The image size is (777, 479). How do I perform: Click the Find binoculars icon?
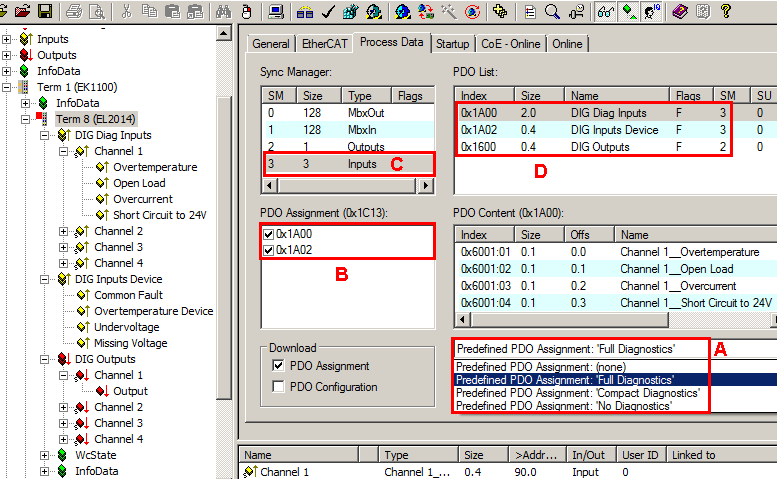[x=223, y=11]
